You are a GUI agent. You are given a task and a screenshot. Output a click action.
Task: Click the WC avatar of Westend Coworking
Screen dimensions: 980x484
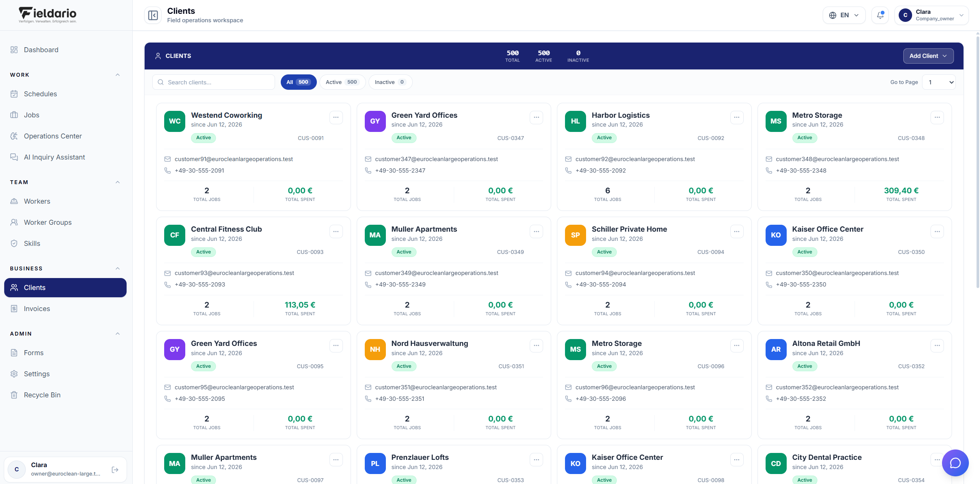click(175, 121)
